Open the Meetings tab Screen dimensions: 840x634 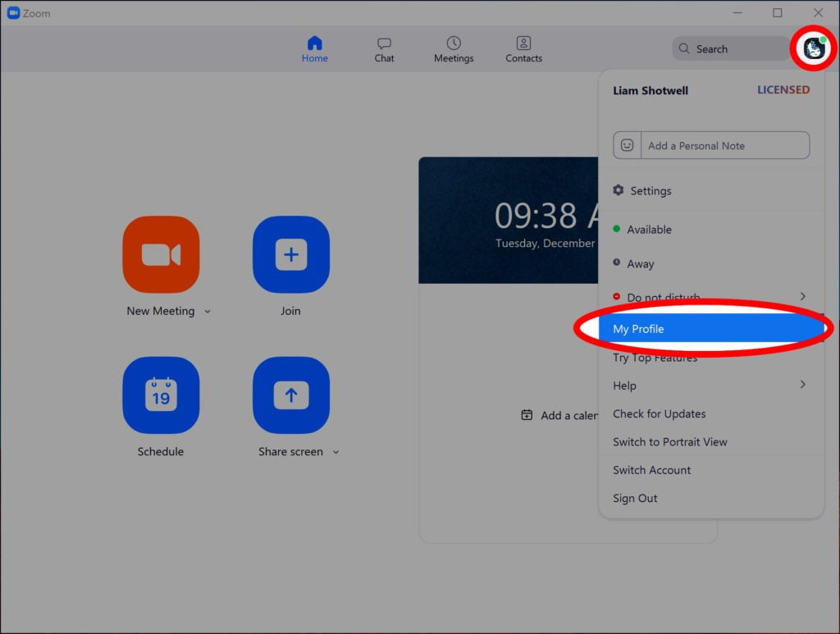point(454,49)
